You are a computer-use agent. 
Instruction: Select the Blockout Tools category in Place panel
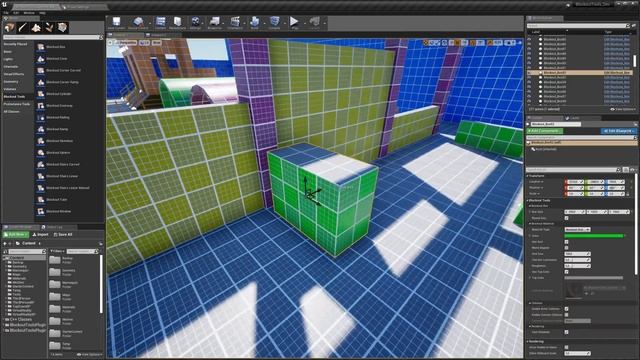pos(15,97)
